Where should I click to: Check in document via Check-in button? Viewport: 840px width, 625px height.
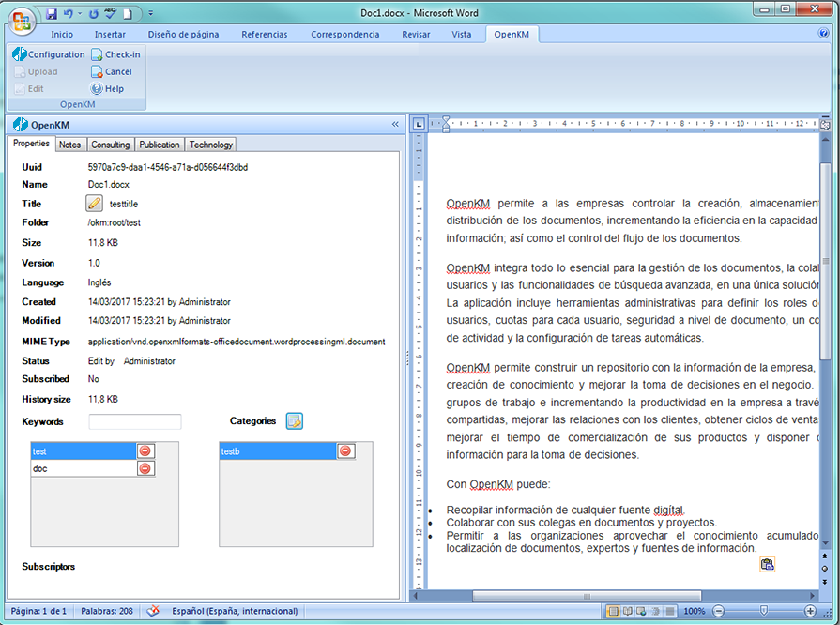[115, 54]
